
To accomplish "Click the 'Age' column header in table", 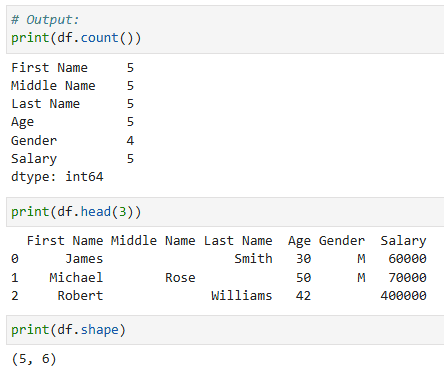I will (x=299, y=241).
